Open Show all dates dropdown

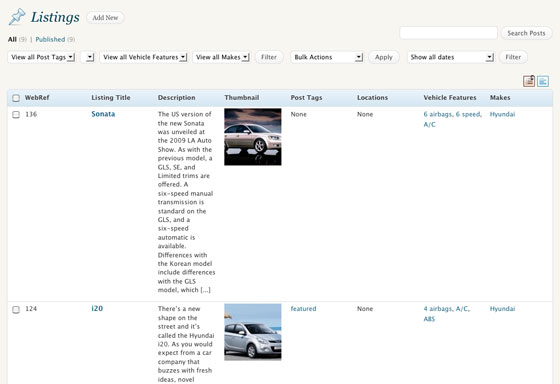(x=451, y=57)
